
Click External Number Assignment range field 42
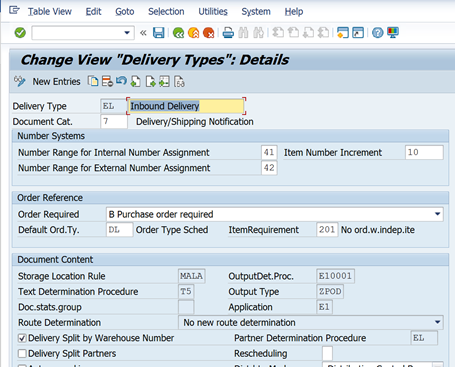click(x=269, y=168)
